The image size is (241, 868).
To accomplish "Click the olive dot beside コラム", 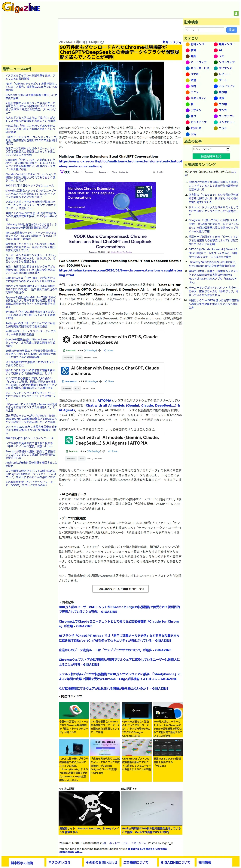I will 216,128.
